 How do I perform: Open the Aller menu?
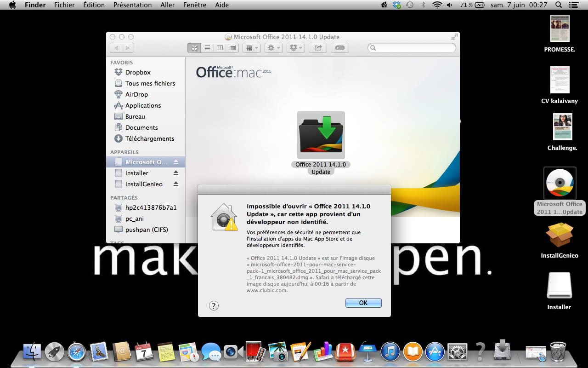point(167,5)
